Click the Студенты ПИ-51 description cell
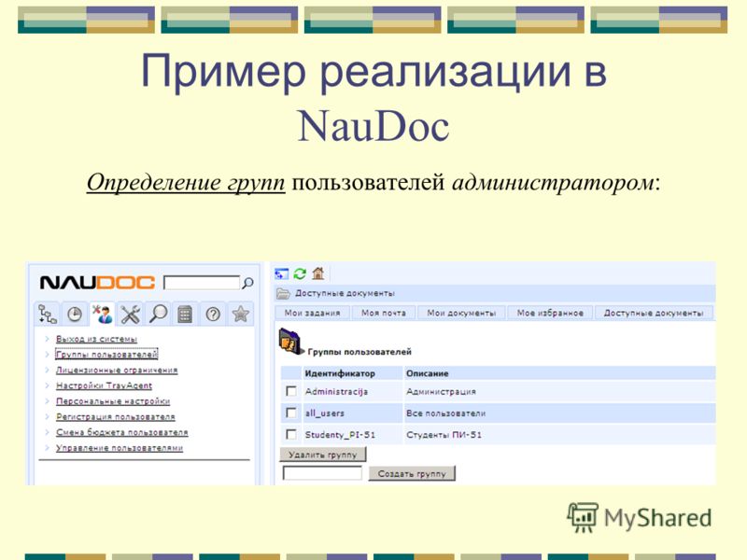This screenshot has height=560, width=747. (444, 435)
